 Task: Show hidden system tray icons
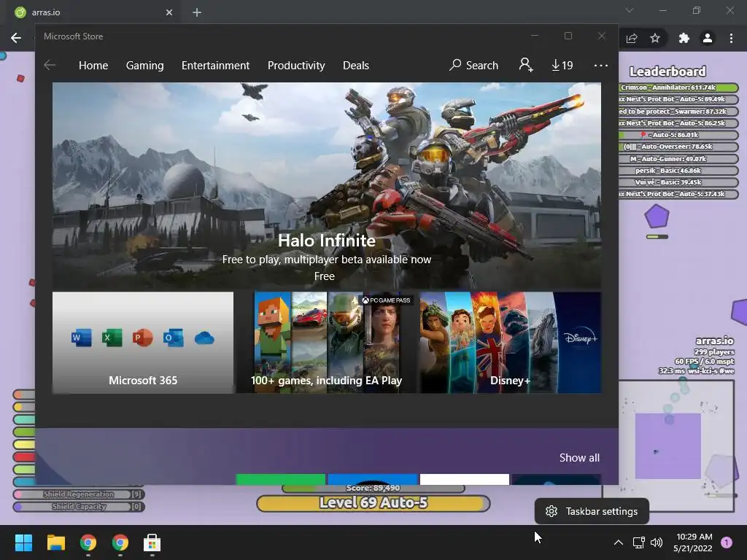coord(619,542)
